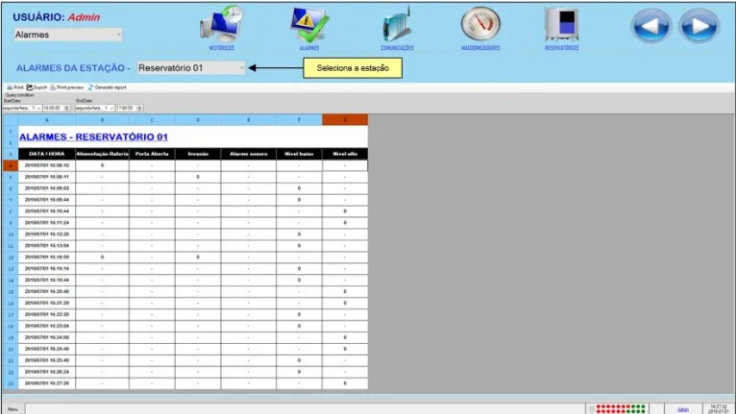
Task: Expand the Alarmes screen dropdown
Action: click(x=118, y=35)
